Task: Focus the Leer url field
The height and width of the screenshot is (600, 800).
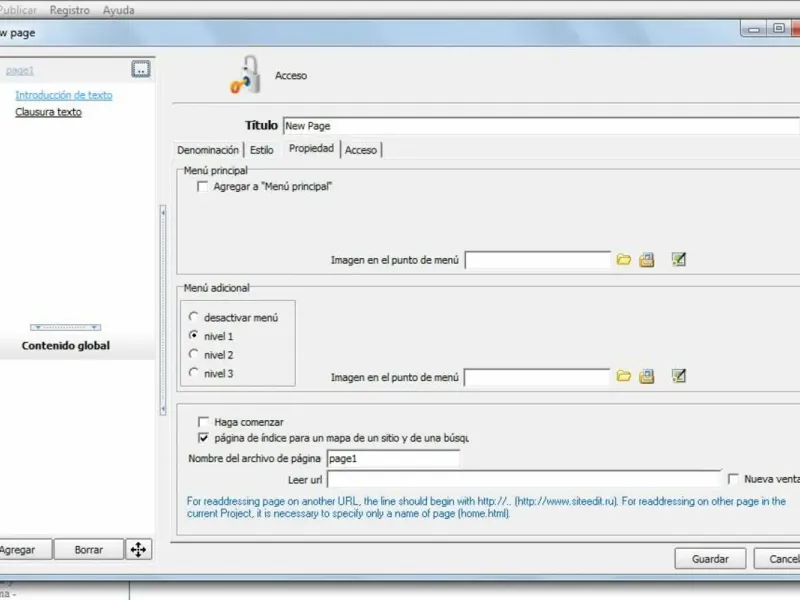Action: click(x=524, y=479)
